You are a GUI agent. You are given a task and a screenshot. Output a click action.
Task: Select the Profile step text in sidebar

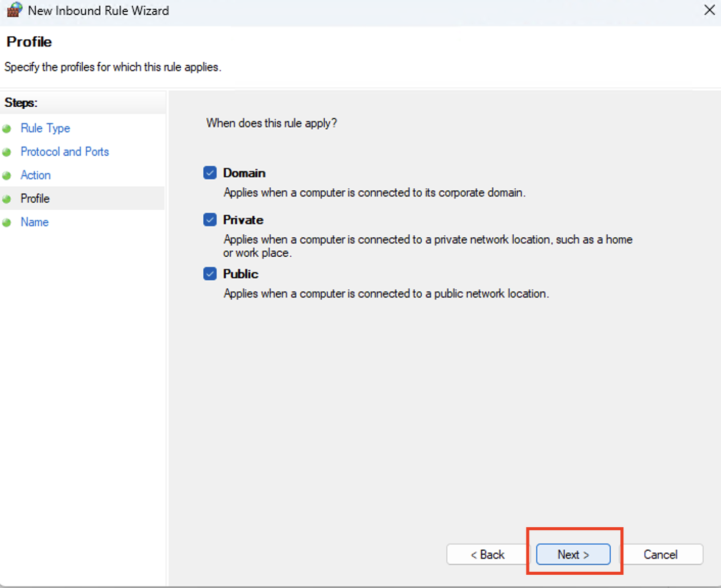click(35, 199)
